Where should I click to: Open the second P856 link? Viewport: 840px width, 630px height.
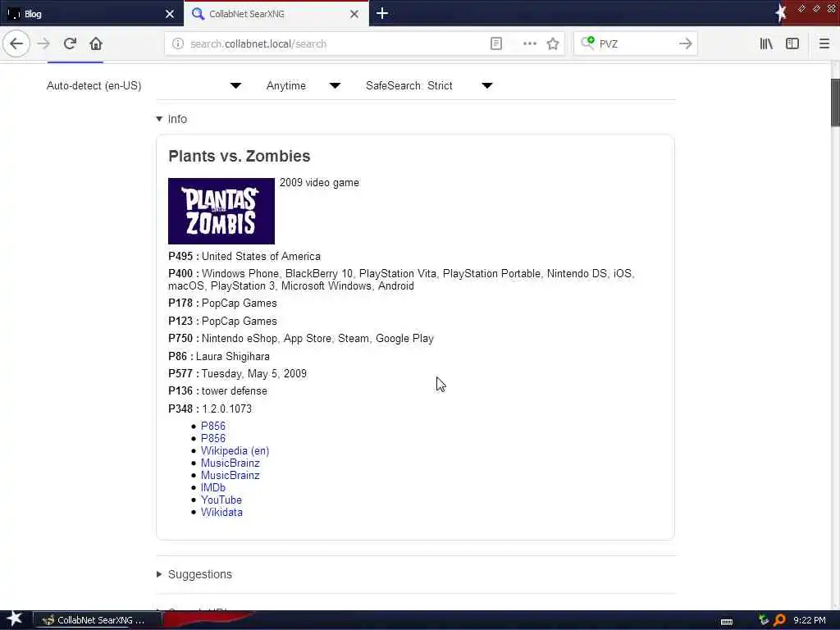[212, 438]
